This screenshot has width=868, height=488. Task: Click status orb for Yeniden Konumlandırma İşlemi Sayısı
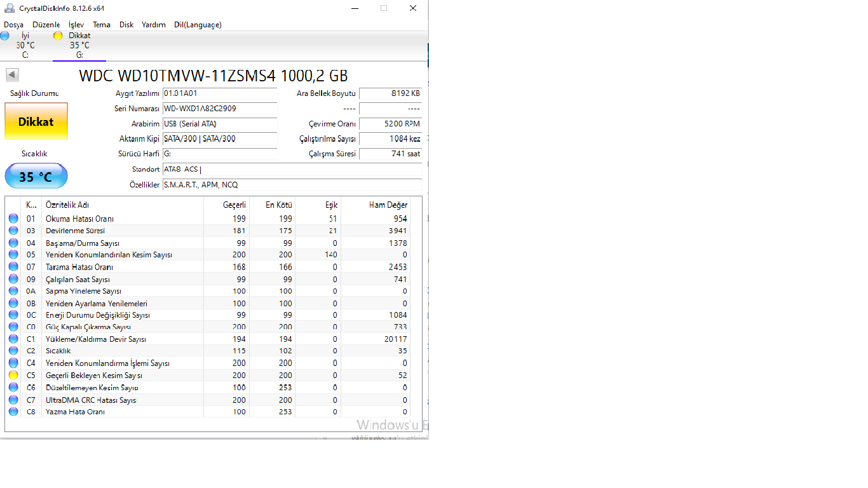pos(13,363)
